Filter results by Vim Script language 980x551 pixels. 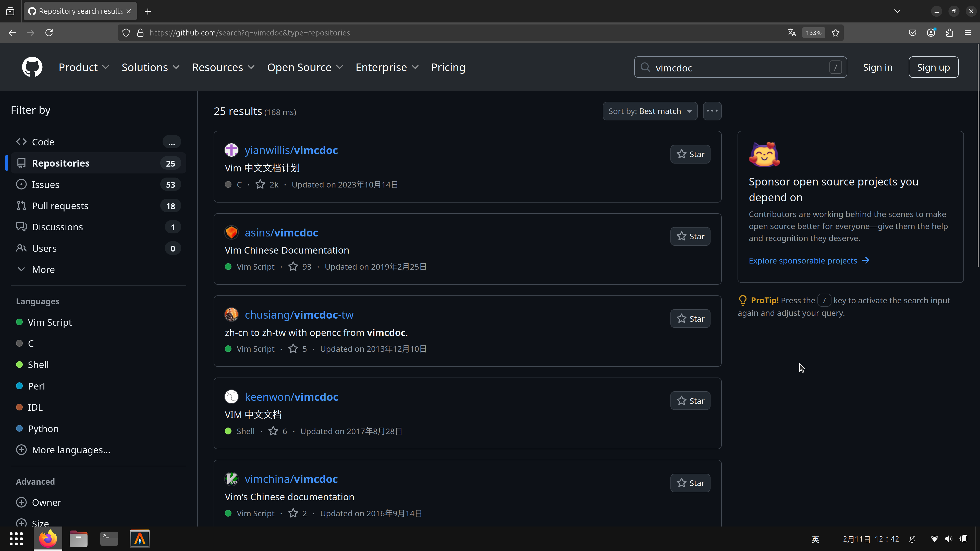click(x=50, y=322)
